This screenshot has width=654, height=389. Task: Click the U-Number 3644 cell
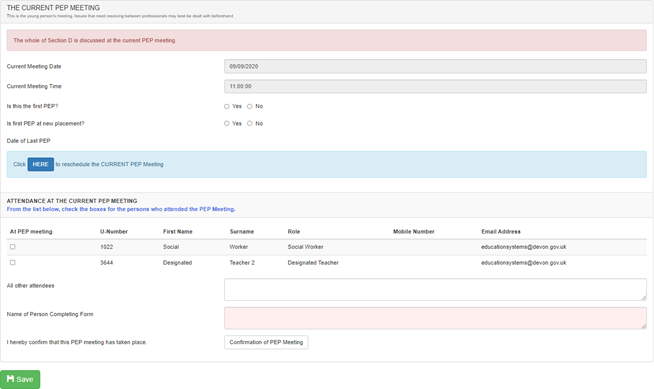pos(106,263)
